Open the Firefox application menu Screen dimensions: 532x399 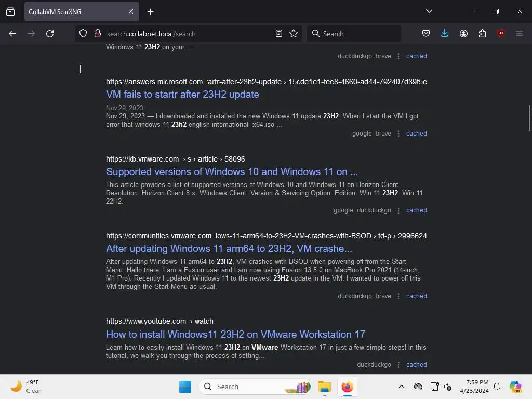point(520,34)
